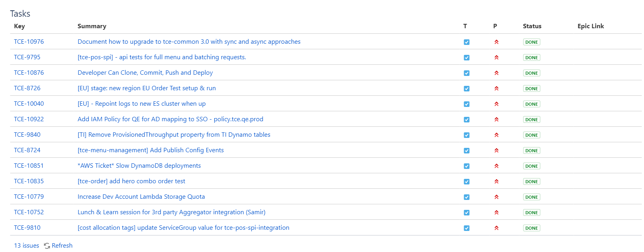Click the T column header

tap(465, 26)
